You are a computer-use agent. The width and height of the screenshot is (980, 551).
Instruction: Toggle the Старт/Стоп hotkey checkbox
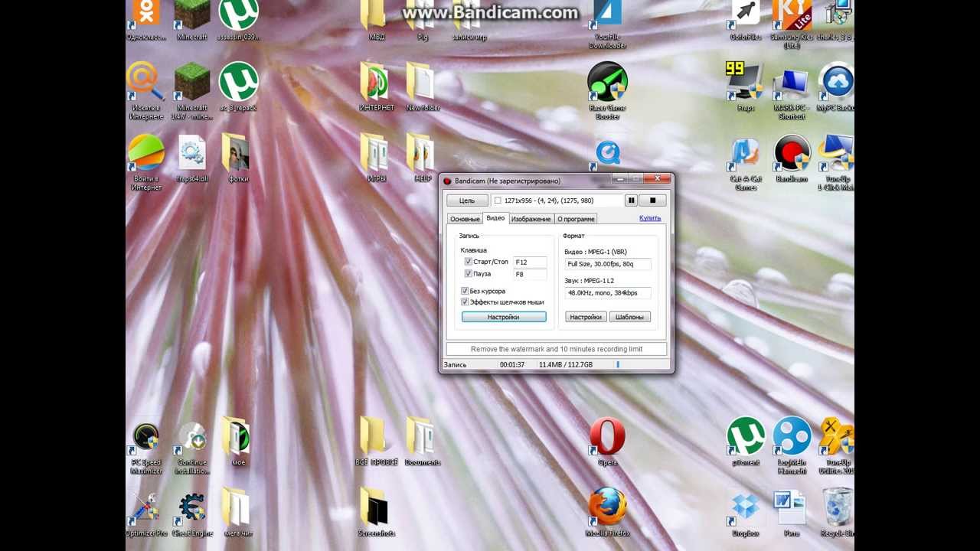(x=468, y=262)
